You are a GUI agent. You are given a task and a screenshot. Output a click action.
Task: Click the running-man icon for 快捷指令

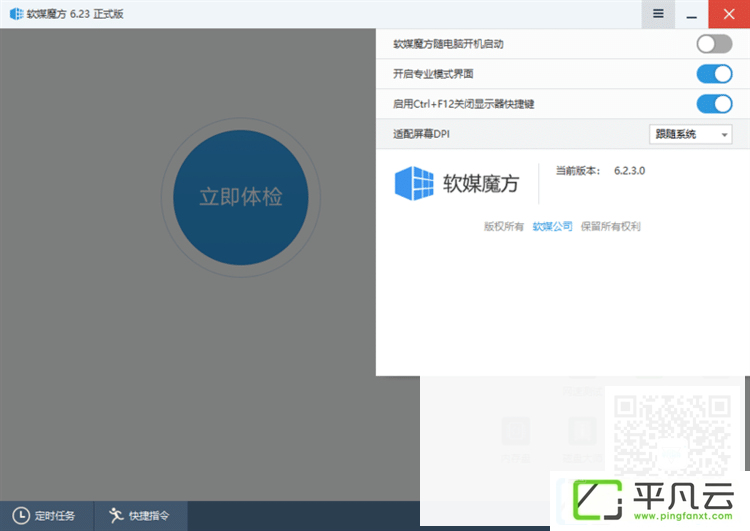point(116,515)
